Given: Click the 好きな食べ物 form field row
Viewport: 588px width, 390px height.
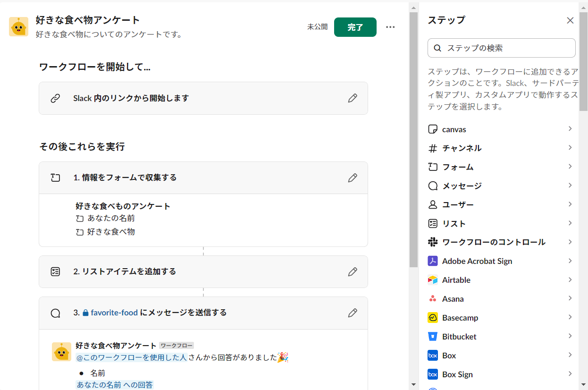Looking at the screenshot, I should pyautogui.click(x=106, y=232).
